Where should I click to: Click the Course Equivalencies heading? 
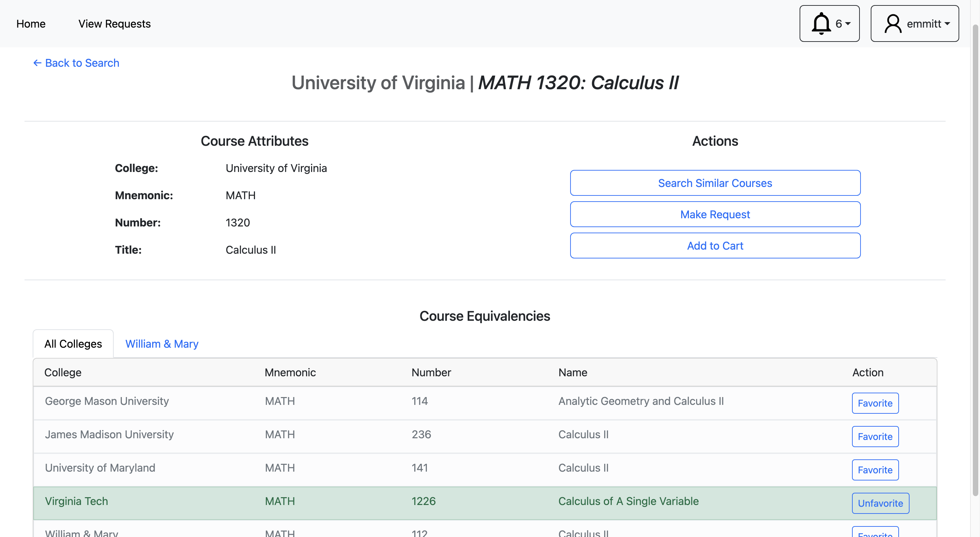(x=485, y=316)
